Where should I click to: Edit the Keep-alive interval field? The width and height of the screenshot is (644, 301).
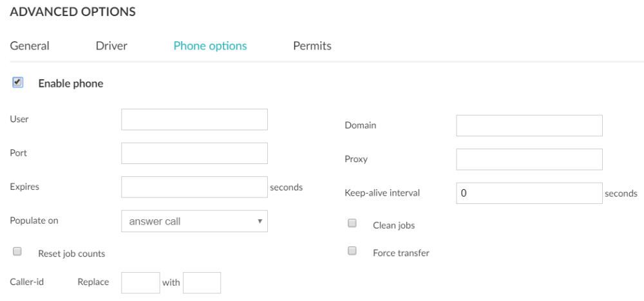[x=529, y=193]
